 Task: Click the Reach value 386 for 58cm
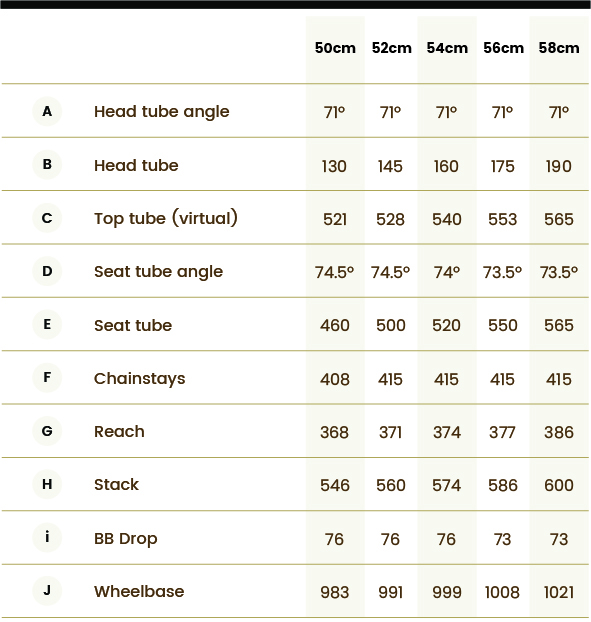coord(559,432)
